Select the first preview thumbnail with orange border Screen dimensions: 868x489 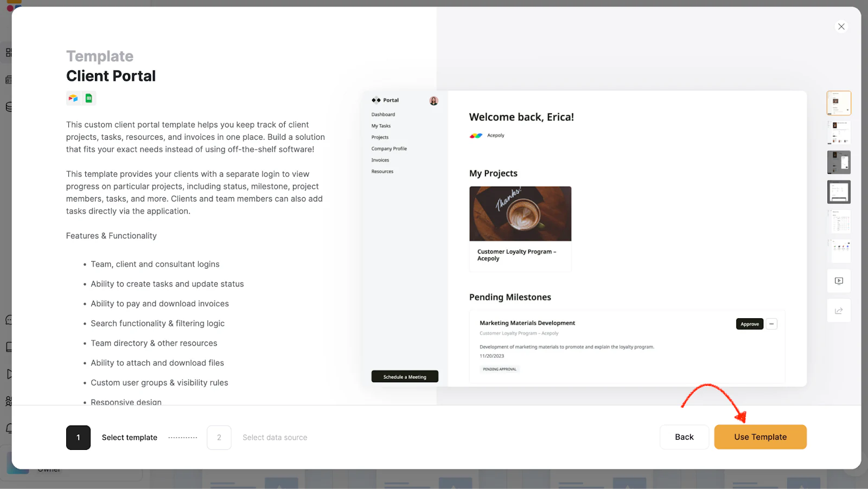point(839,103)
